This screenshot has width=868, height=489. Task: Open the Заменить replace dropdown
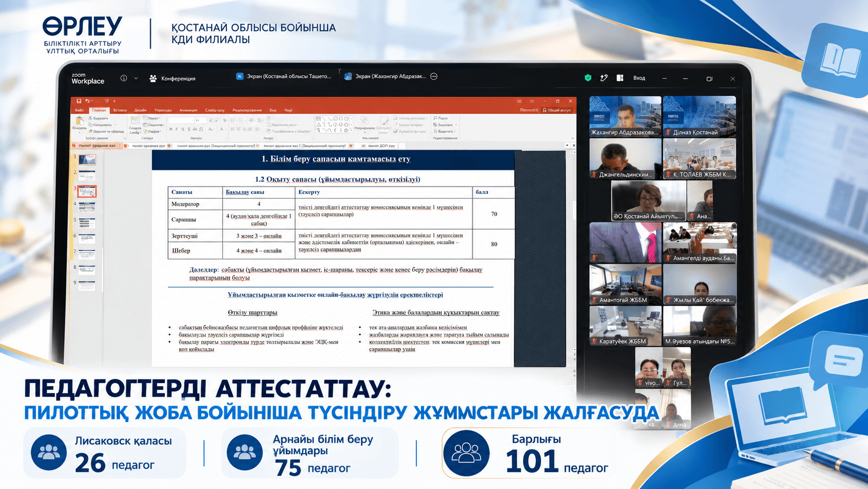(445, 125)
